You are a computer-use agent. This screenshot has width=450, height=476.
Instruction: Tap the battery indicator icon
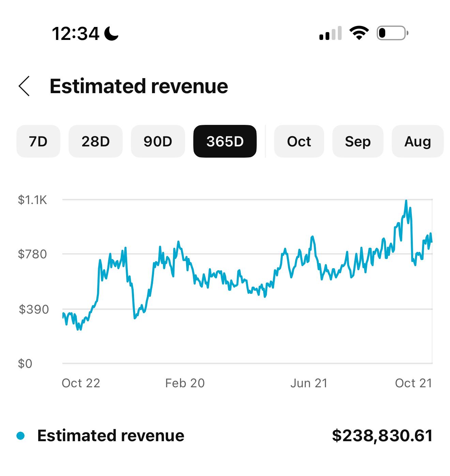coord(392,33)
